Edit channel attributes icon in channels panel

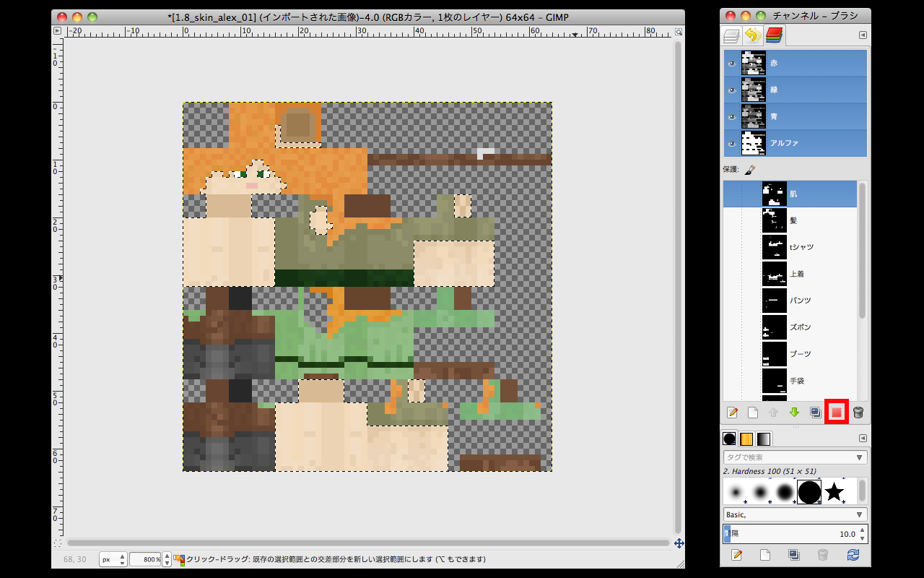pyautogui.click(x=732, y=413)
